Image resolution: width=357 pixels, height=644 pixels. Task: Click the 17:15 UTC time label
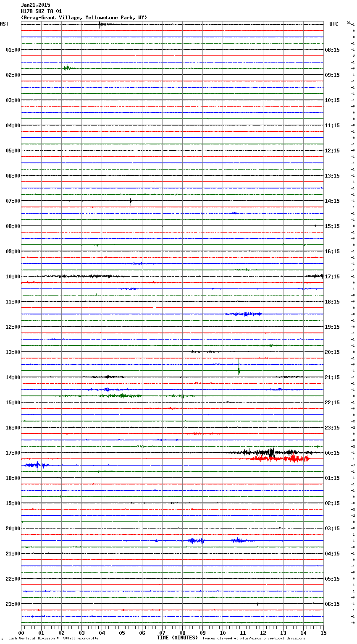[x=332, y=277]
